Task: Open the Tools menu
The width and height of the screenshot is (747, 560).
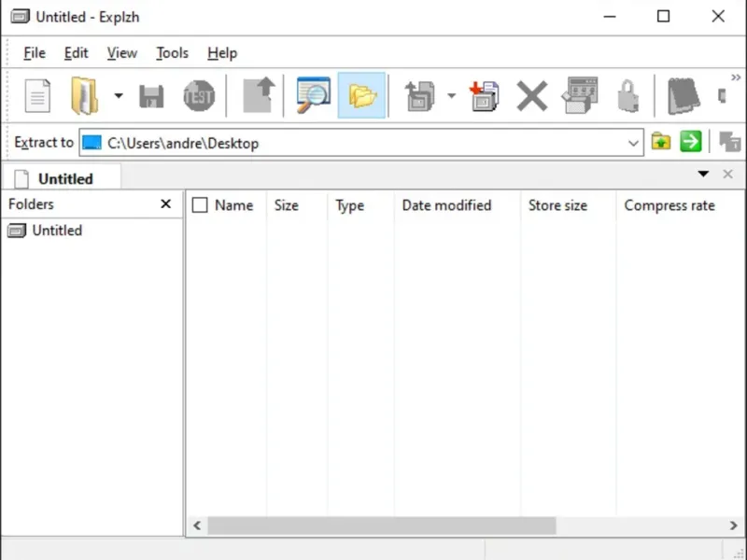Action: tap(172, 53)
